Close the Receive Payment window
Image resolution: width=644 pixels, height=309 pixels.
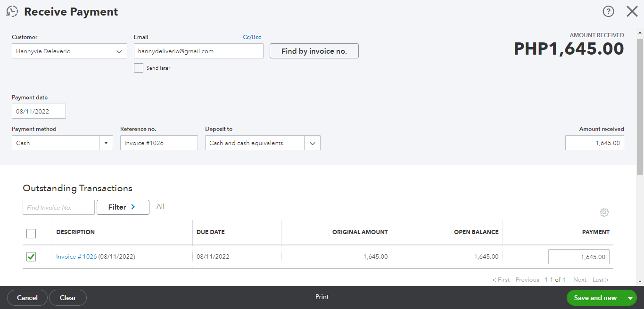click(x=632, y=12)
